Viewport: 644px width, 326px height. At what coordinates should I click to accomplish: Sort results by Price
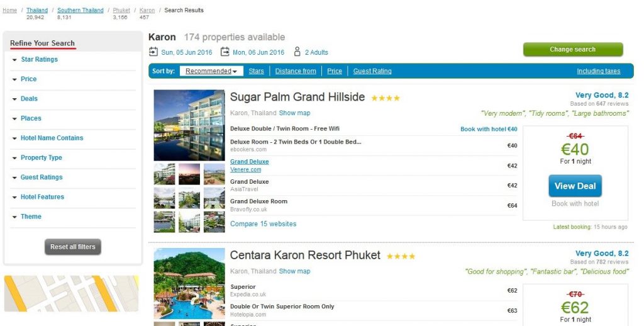click(335, 71)
